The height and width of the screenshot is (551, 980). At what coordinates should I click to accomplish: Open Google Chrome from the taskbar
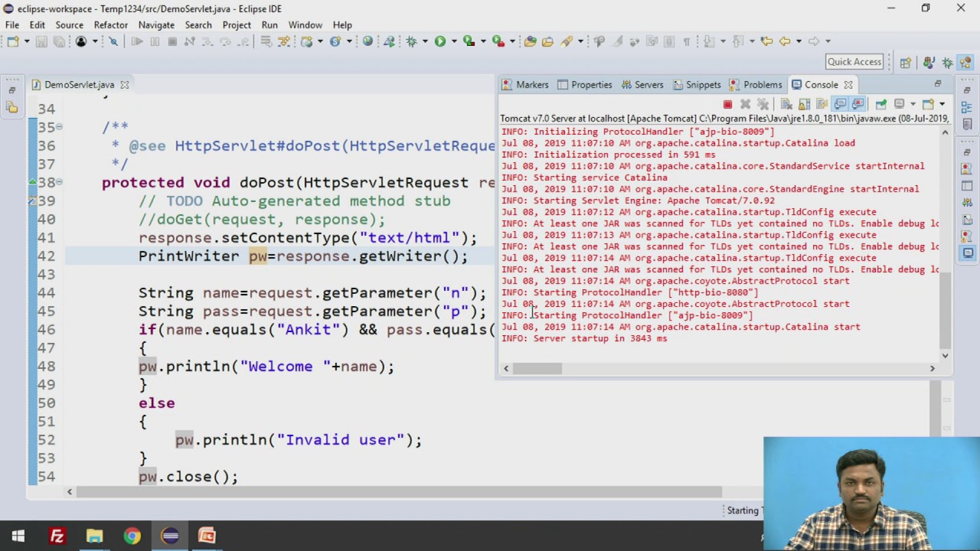tap(132, 536)
